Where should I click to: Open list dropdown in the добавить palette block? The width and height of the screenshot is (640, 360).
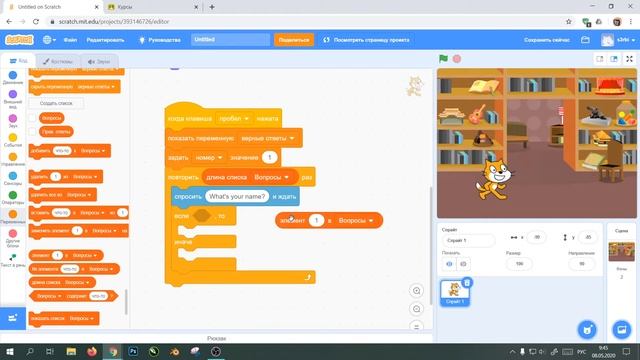93,151
